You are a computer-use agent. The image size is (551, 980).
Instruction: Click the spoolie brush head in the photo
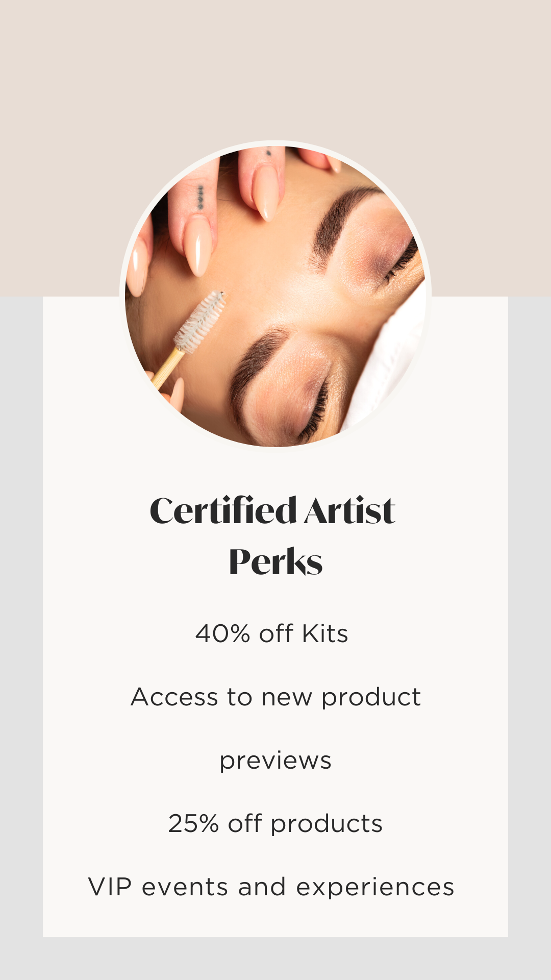click(x=200, y=322)
